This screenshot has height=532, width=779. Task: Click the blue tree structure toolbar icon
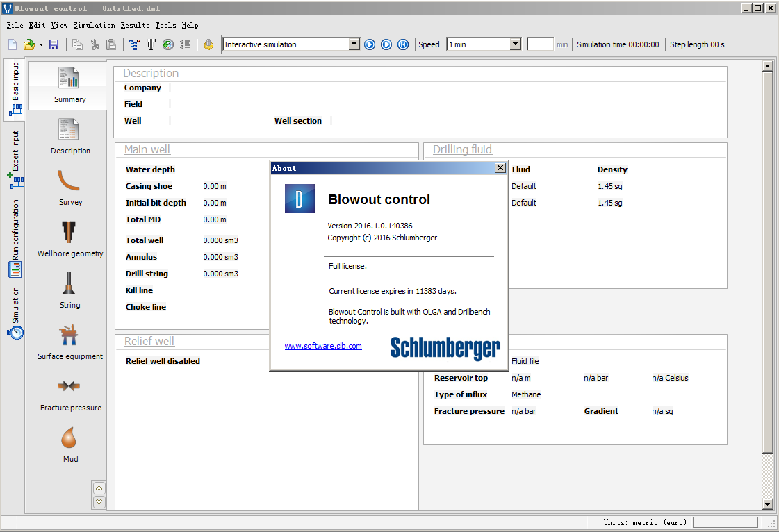pyautogui.click(x=134, y=44)
